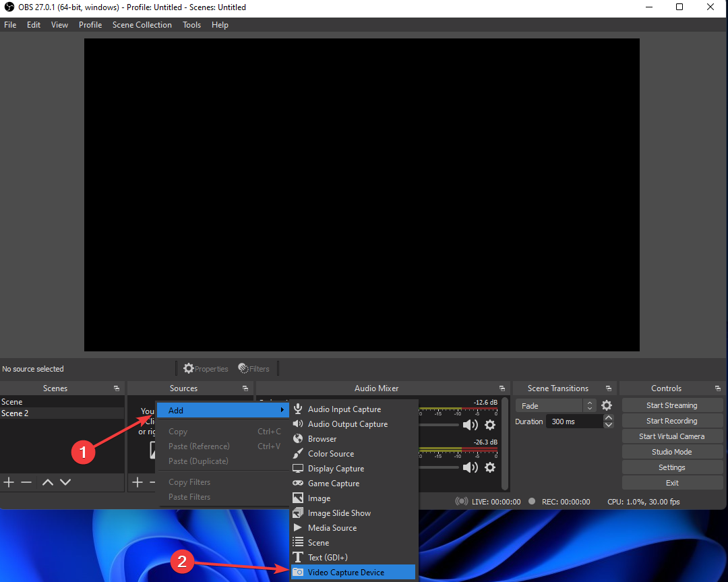Move scene down with the arrow
Image resolution: width=728 pixels, height=582 pixels.
coord(65,482)
